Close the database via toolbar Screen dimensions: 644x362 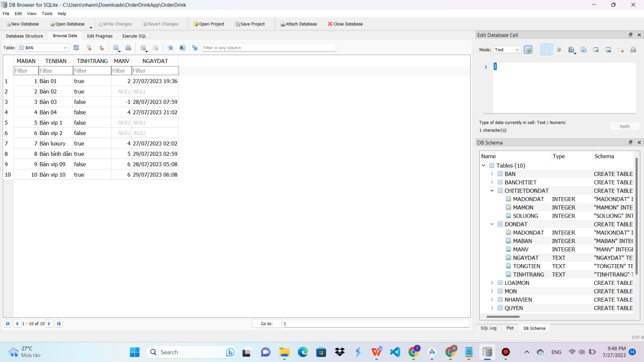345,24
